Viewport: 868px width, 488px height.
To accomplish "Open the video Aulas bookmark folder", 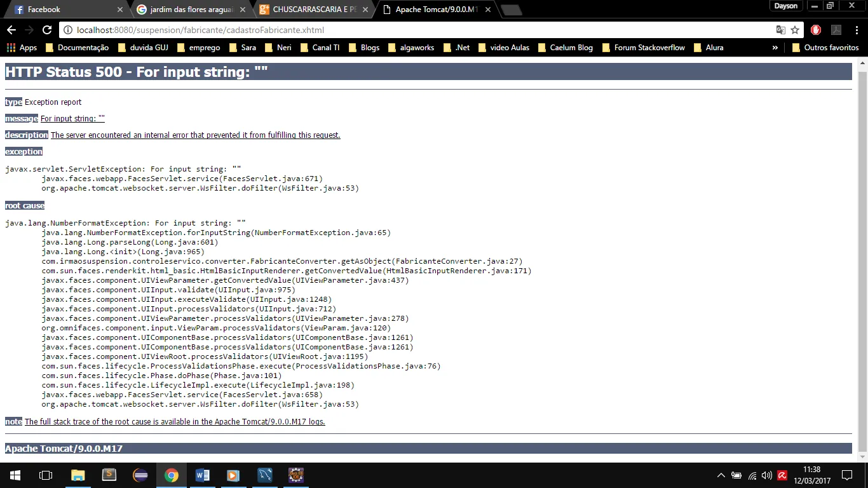I will (503, 48).
